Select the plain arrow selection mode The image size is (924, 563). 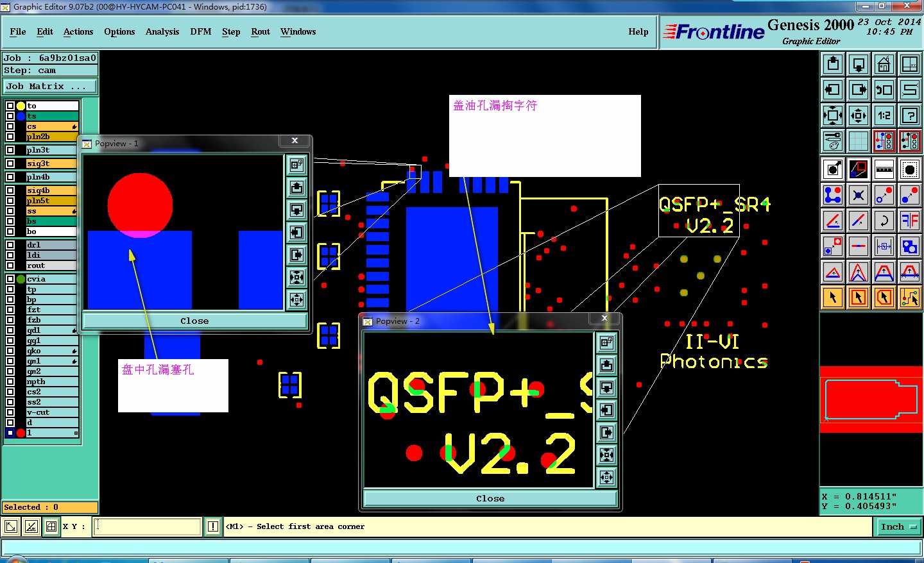pyautogui.click(x=833, y=298)
